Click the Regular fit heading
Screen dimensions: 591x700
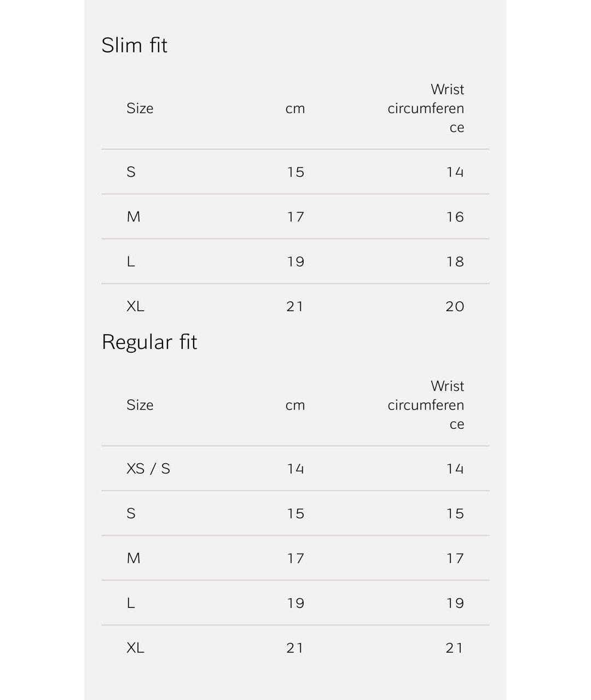point(149,342)
